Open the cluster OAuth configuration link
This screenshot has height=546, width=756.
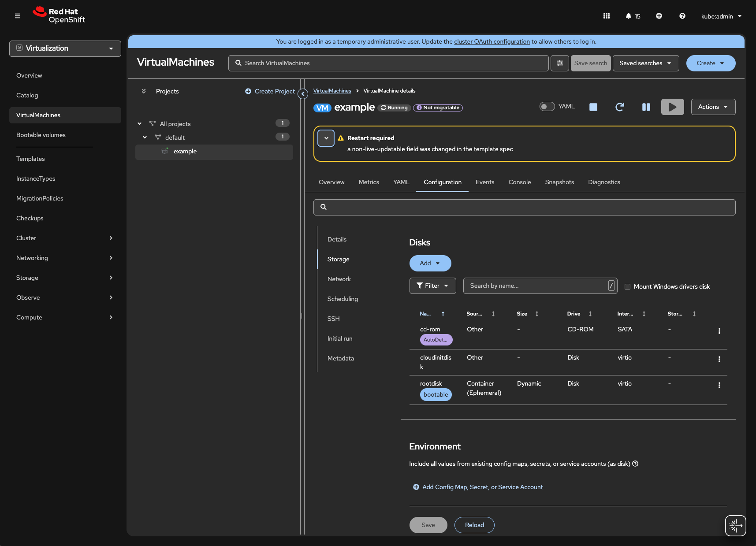[x=492, y=42]
